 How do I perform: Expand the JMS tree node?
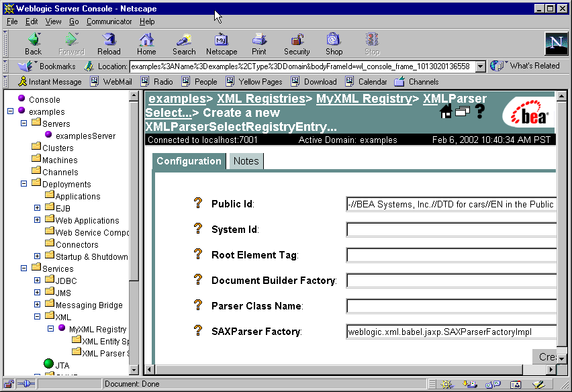(x=37, y=293)
